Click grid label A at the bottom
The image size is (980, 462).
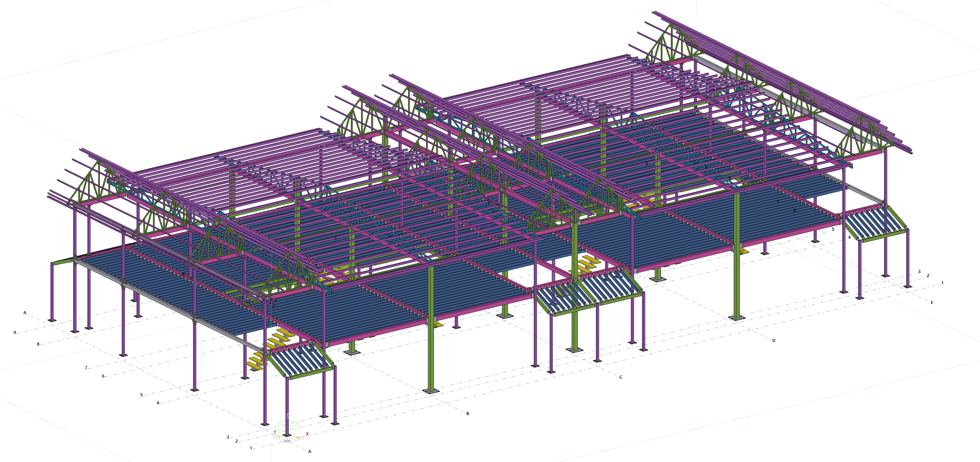pos(310,452)
